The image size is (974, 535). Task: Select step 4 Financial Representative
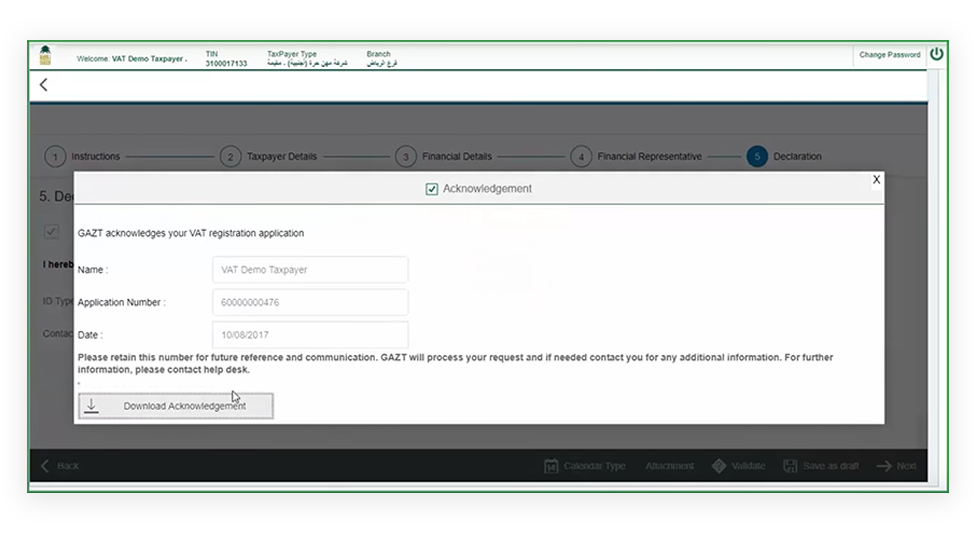pyautogui.click(x=581, y=157)
